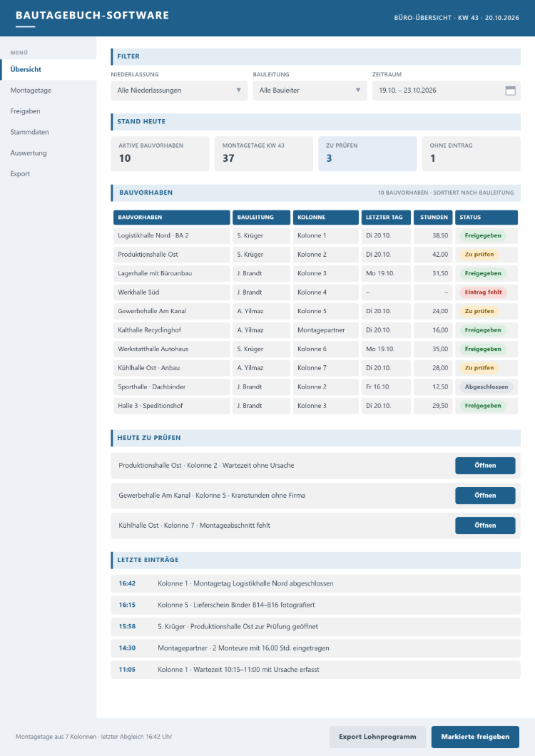
Task: Select the Zu prüfen summary card
Action: point(367,154)
